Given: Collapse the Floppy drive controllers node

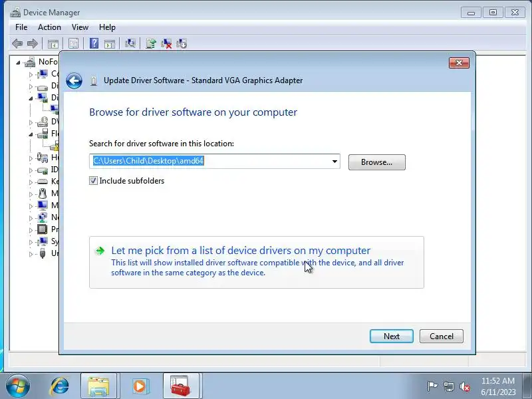Looking at the screenshot, I should click(31, 134).
